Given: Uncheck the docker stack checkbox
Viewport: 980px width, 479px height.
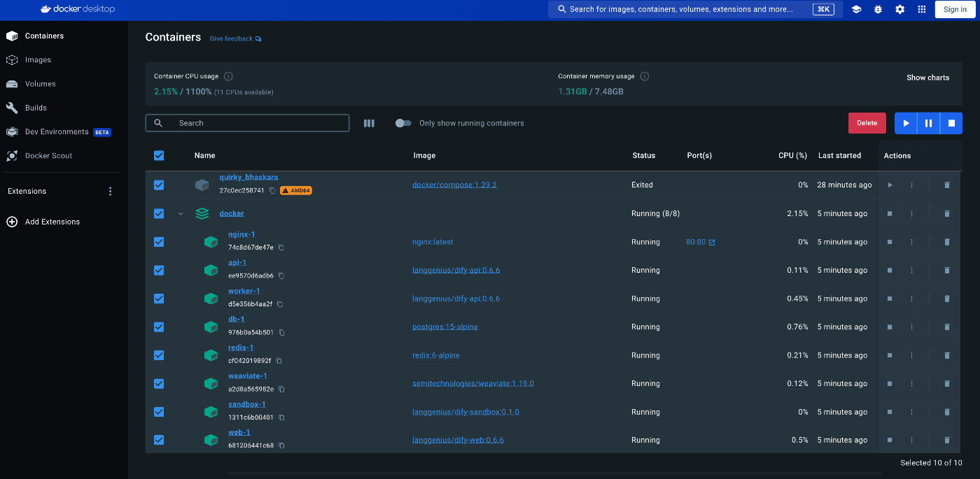Looking at the screenshot, I should [159, 213].
